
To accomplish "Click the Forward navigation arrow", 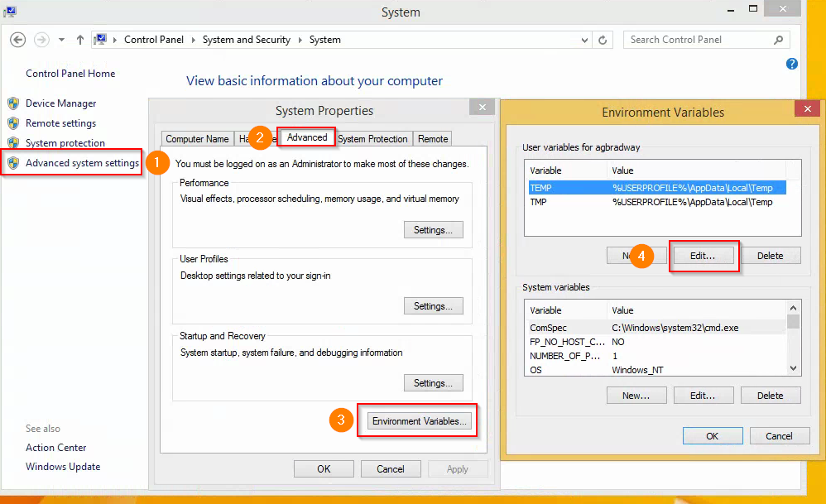I will click(x=41, y=40).
